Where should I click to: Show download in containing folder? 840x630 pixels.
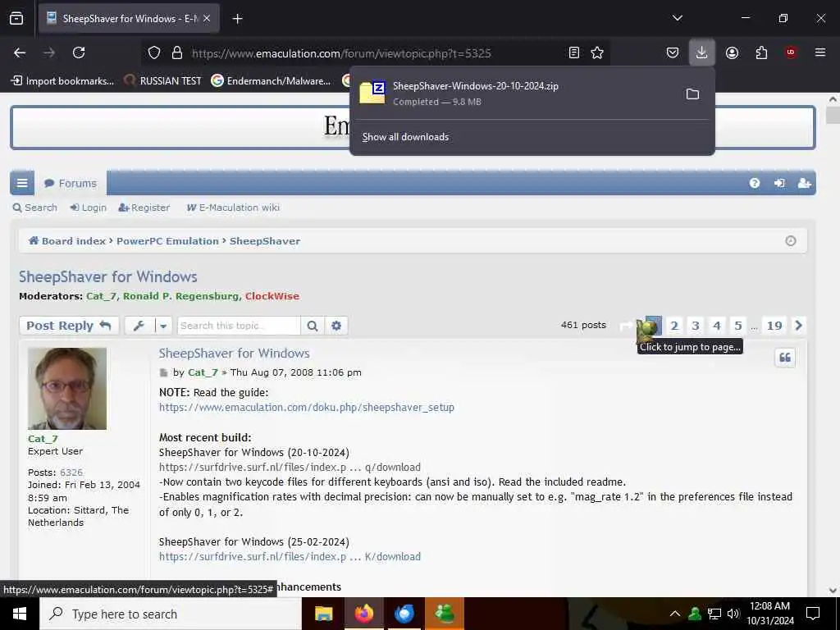point(692,94)
